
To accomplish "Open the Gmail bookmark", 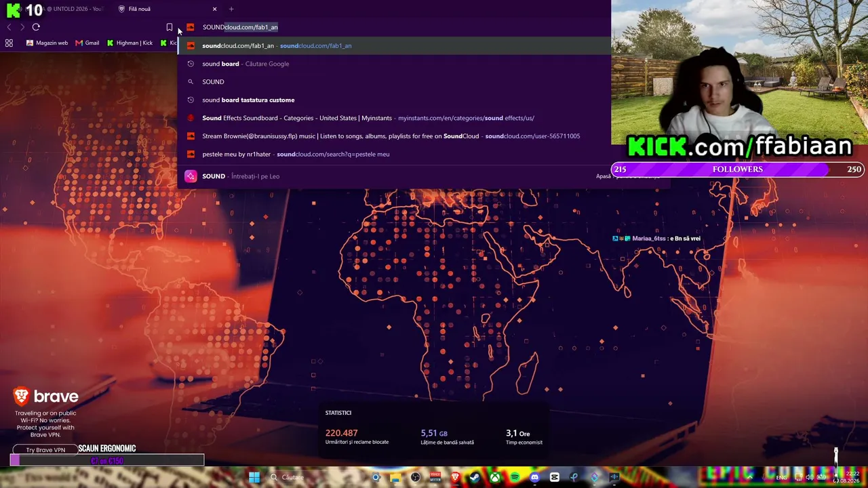I will [x=87, y=43].
